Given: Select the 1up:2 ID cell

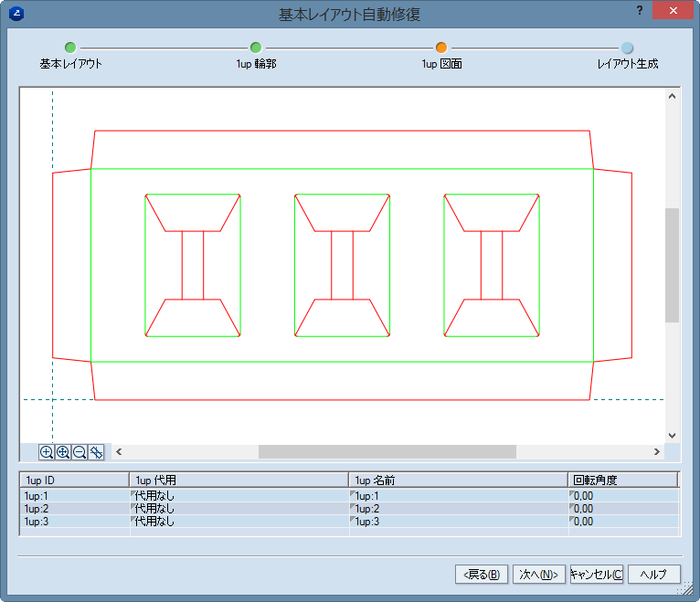Looking at the screenshot, I should click(x=75, y=508).
